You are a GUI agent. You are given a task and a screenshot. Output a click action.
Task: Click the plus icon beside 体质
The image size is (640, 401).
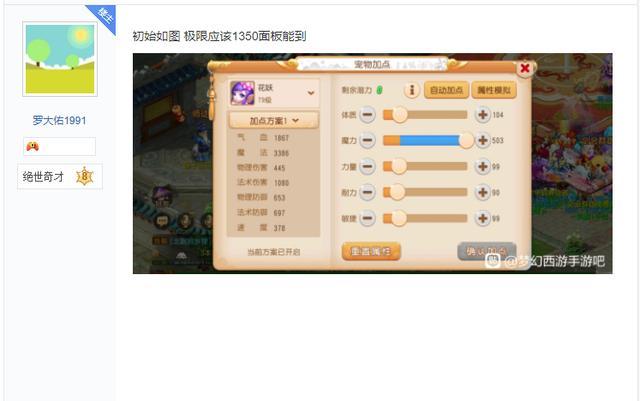[482, 115]
